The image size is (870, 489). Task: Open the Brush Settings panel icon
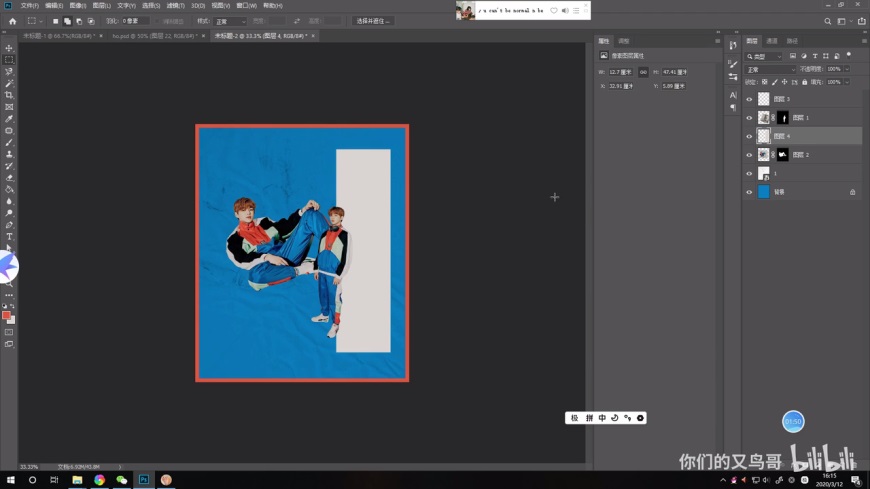point(733,64)
